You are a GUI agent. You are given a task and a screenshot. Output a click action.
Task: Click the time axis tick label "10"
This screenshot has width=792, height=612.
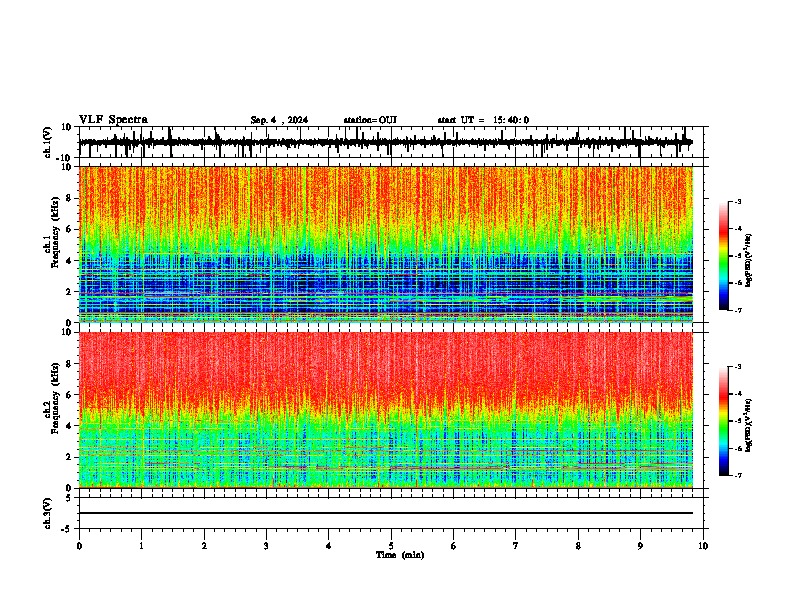[x=703, y=546]
